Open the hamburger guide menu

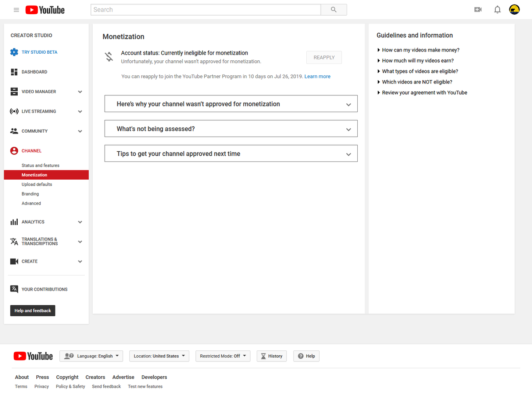pyautogui.click(x=16, y=10)
